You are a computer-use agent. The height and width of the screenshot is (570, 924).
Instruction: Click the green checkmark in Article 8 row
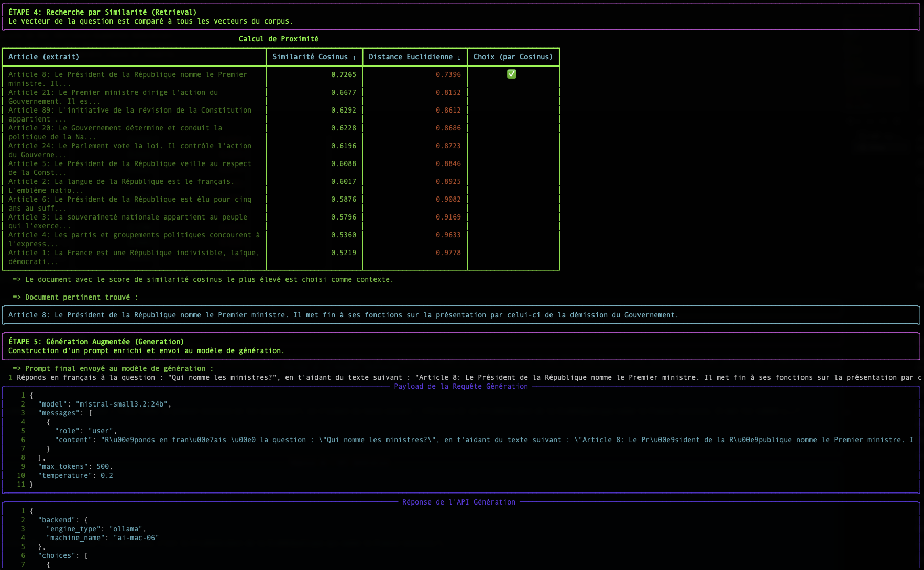click(x=512, y=74)
